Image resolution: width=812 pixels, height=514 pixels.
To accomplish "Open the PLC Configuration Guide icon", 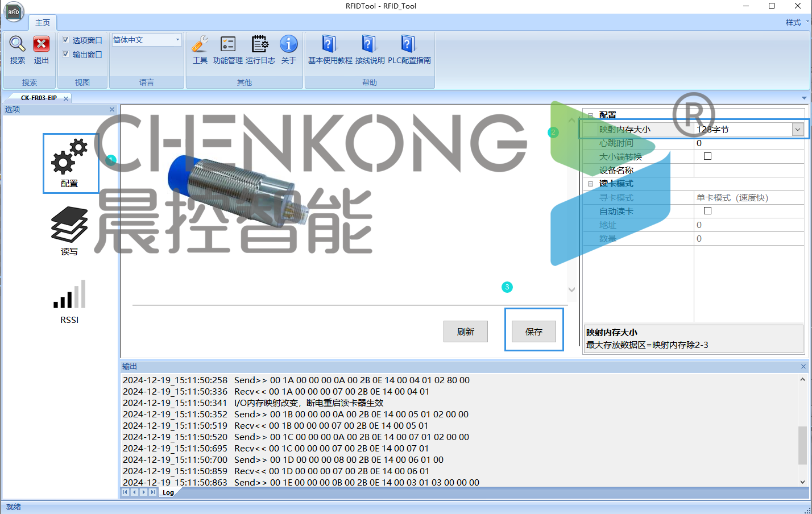I will (408, 44).
